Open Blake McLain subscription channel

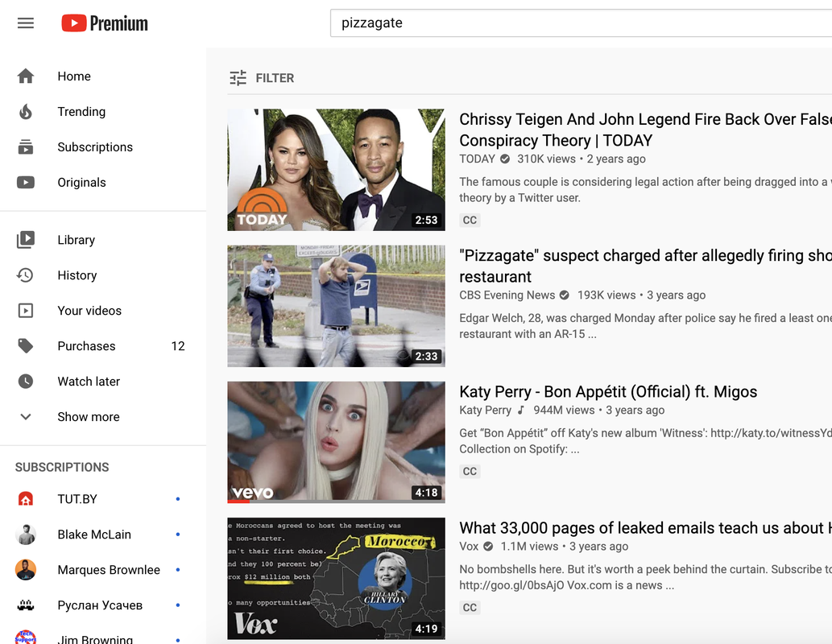tap(103, 535)
